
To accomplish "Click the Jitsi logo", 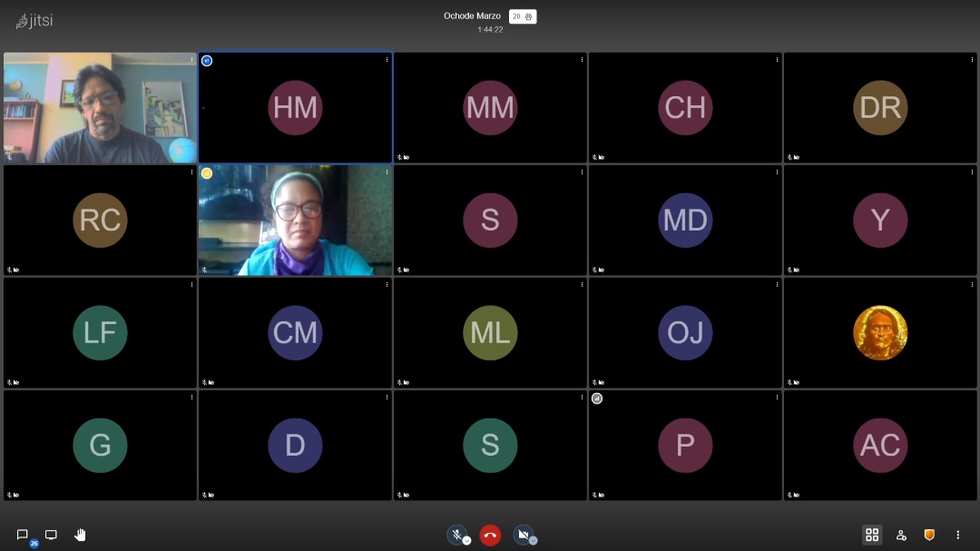I will click(34, 21).
